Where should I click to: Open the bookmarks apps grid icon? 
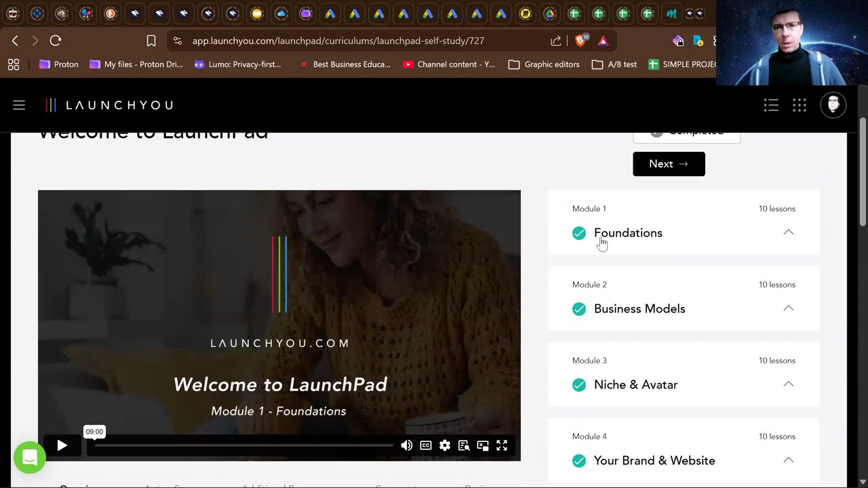13,64
